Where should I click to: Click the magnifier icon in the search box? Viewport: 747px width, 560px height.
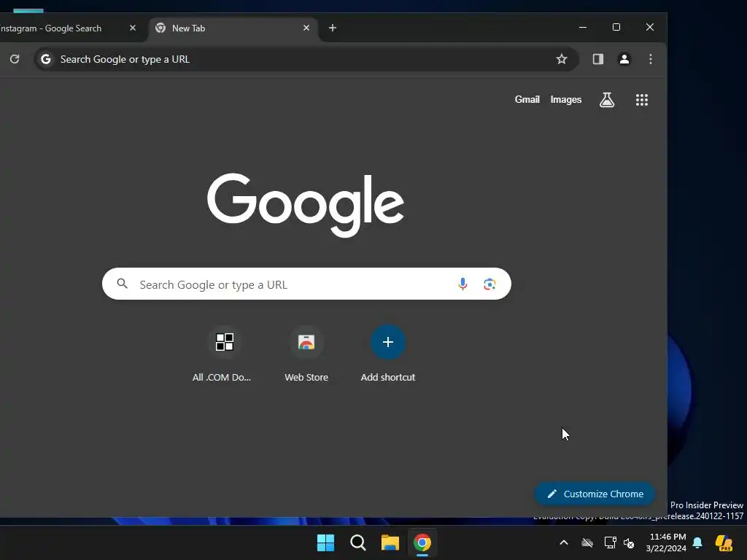(x=122, y=284)
